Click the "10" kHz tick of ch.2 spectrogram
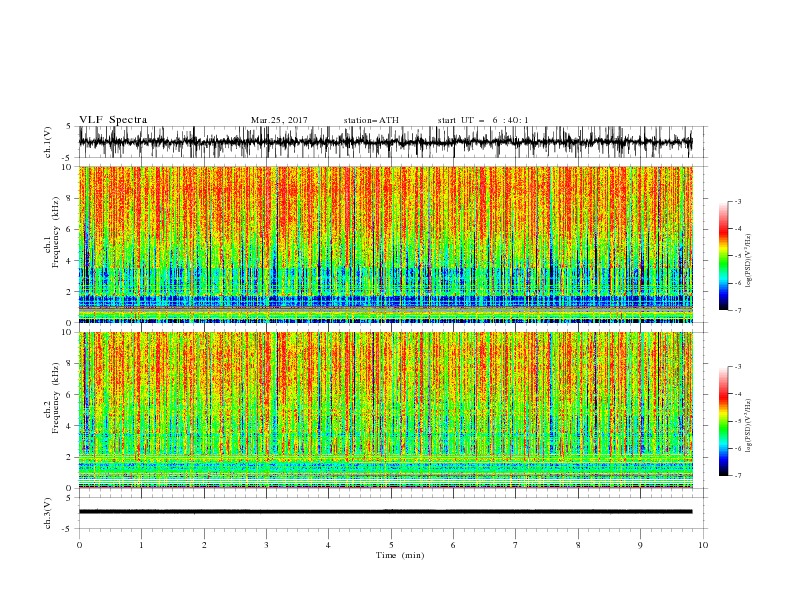Viewport: 792px width, 612px height. tap(67, 332)
